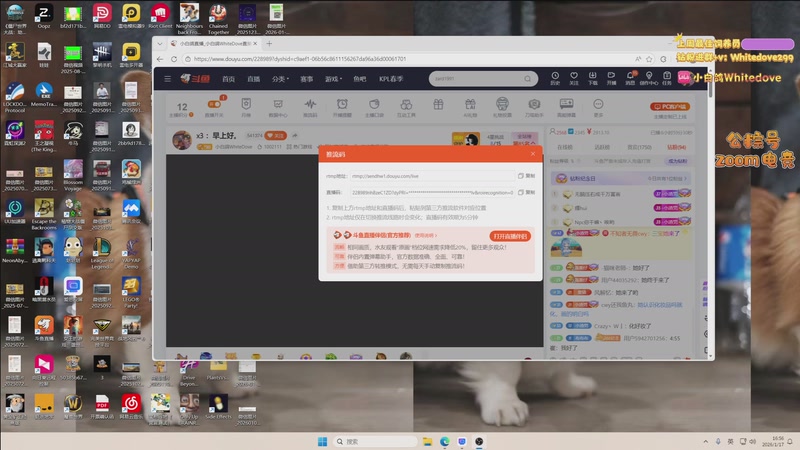Click the browser back arrow

click(x=160, y=59)
